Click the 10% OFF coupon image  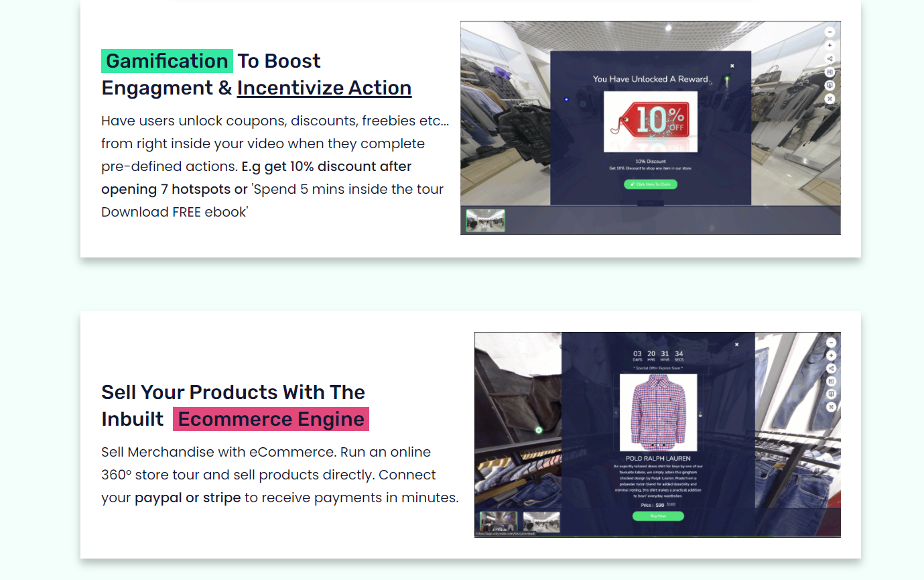651,122
